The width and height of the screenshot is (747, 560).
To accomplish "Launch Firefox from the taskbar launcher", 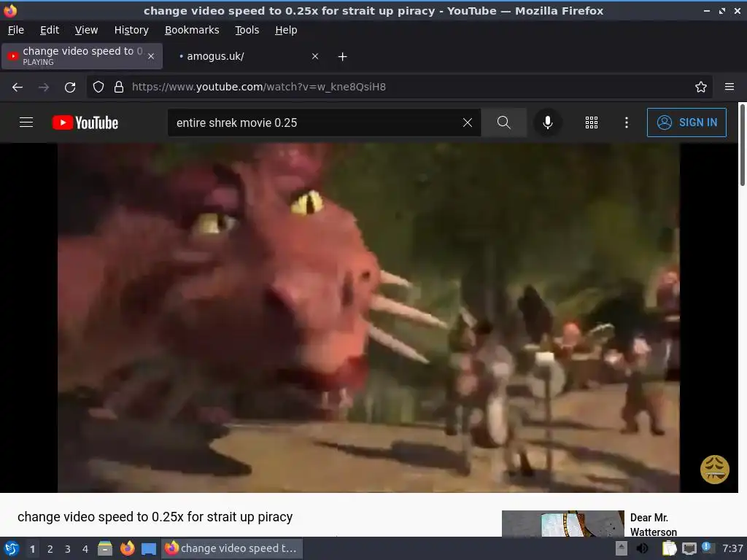I will coord(127,548).
